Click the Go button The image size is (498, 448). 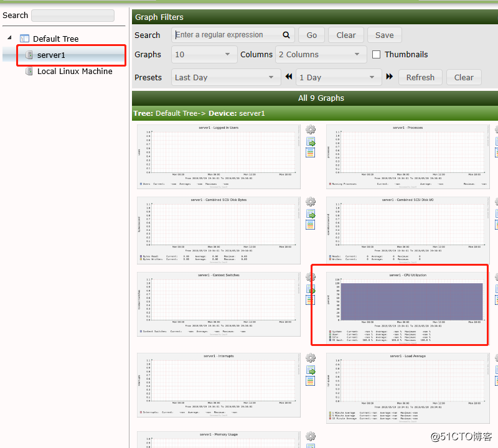point(312,35)
